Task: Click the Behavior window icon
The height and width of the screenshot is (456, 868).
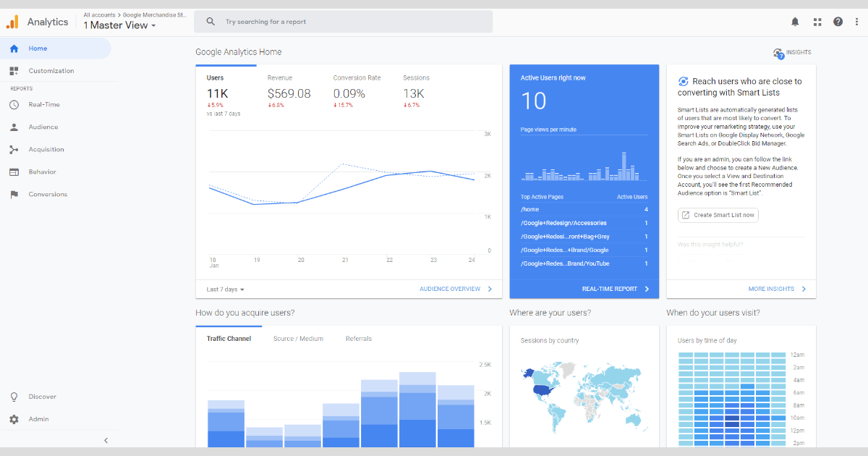Action: coord(14,172)
